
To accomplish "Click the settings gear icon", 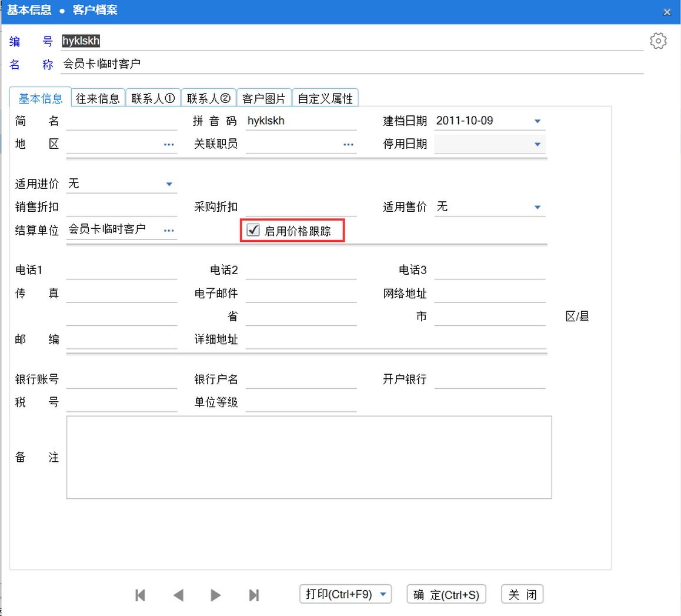I will click(658, 41).
